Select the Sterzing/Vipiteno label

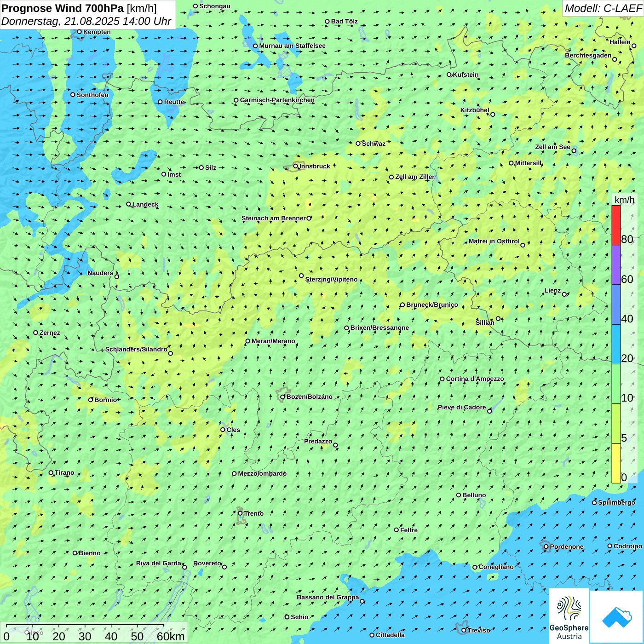331,279
